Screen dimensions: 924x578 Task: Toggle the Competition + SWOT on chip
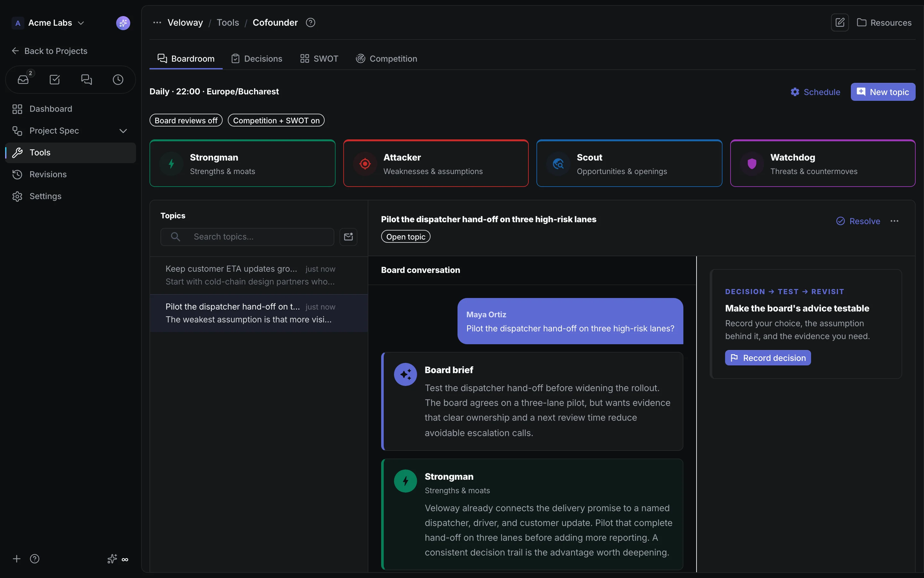click(x=276, y=120)
